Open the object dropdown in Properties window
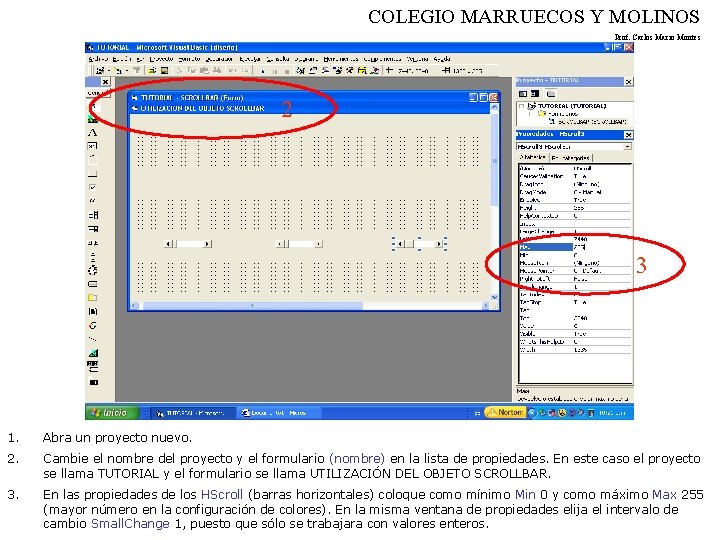Screen dimensions: 720x540 (x=627, y=146)
